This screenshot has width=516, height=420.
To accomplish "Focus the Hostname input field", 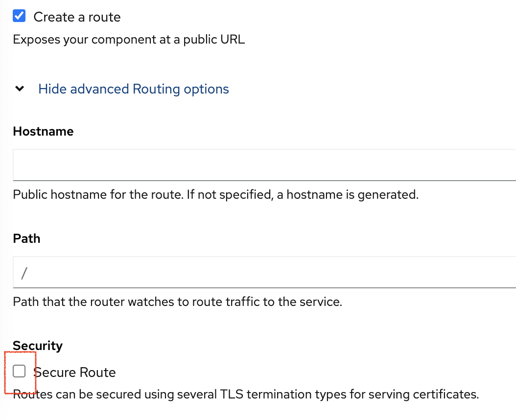I will [x=264, y=165].
